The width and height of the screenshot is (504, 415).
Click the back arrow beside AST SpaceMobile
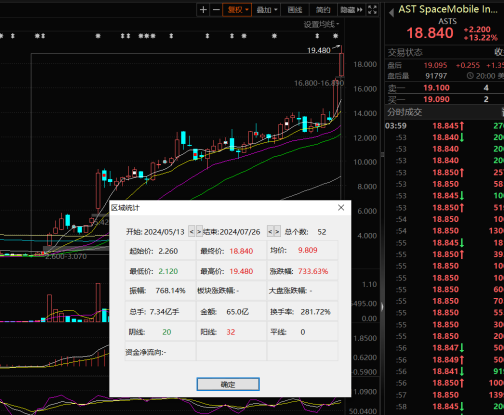(x=391, y=13)
